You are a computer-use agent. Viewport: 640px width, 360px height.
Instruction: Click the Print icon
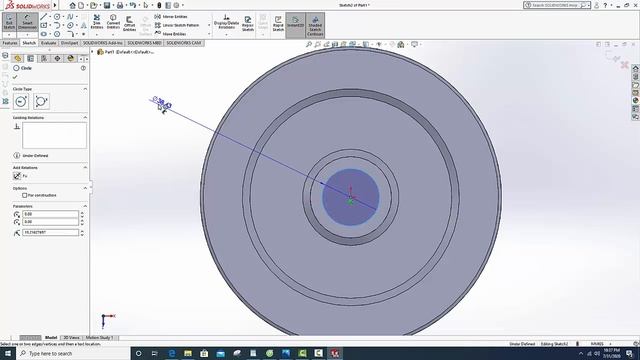click(x=120, y=5)
